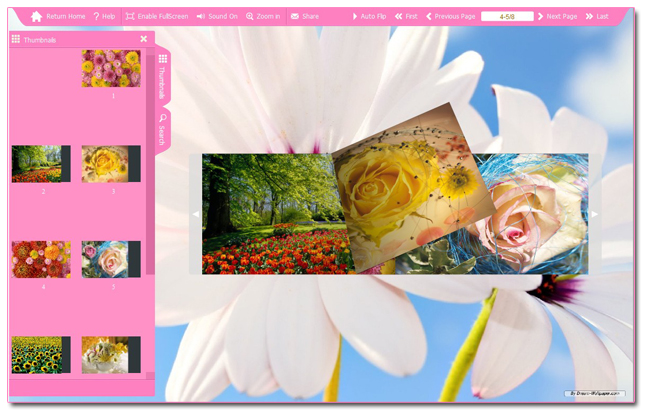The width and height of the screenshot is (650, 420).
Task: Start Auto Flip playback
Action: pyautogui.click(x=369, y=17)
